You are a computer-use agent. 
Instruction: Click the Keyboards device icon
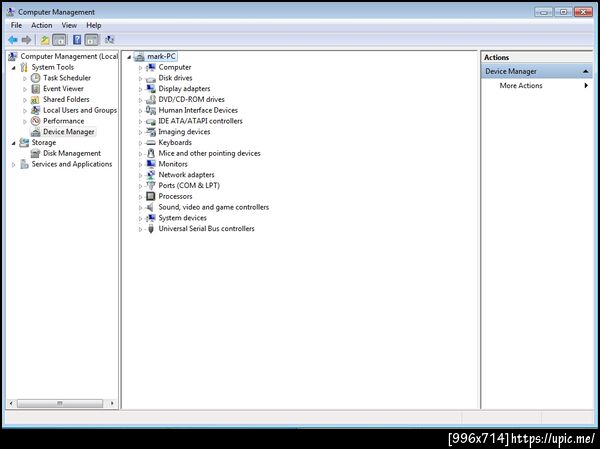point(151,143)
